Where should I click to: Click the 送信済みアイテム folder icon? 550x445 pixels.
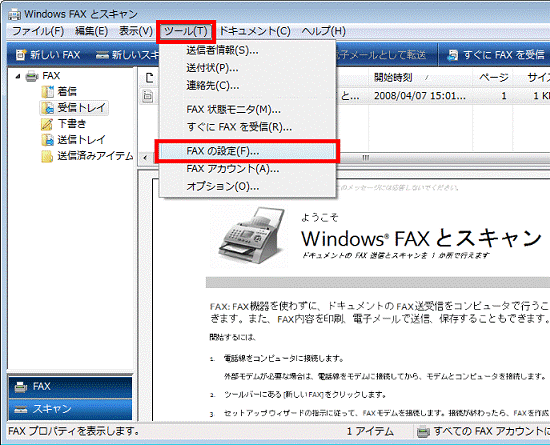[47, 156]
